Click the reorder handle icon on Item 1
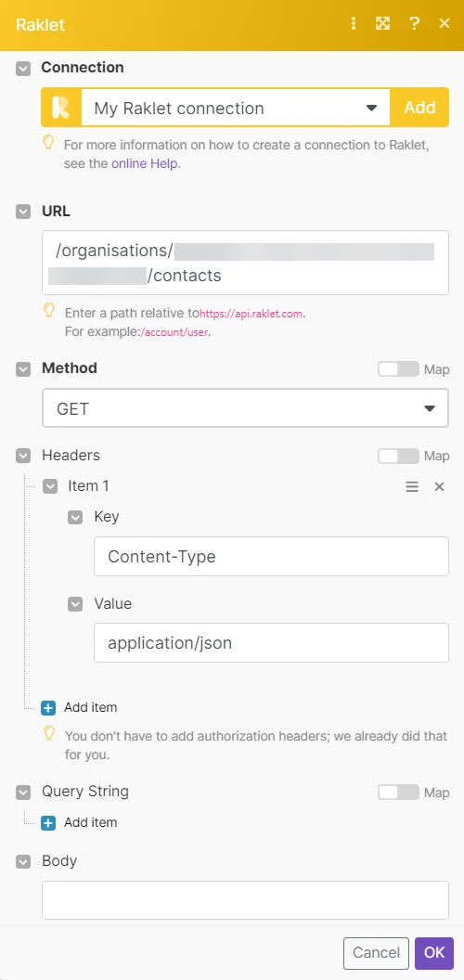The height and width of the screenshot is (980, 464). (x=412, y=486)
